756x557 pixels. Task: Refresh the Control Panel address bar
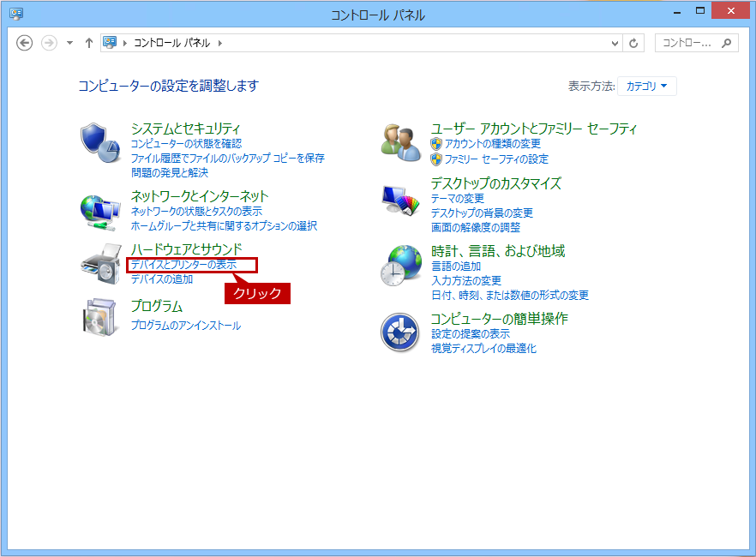tap(633, 44)
